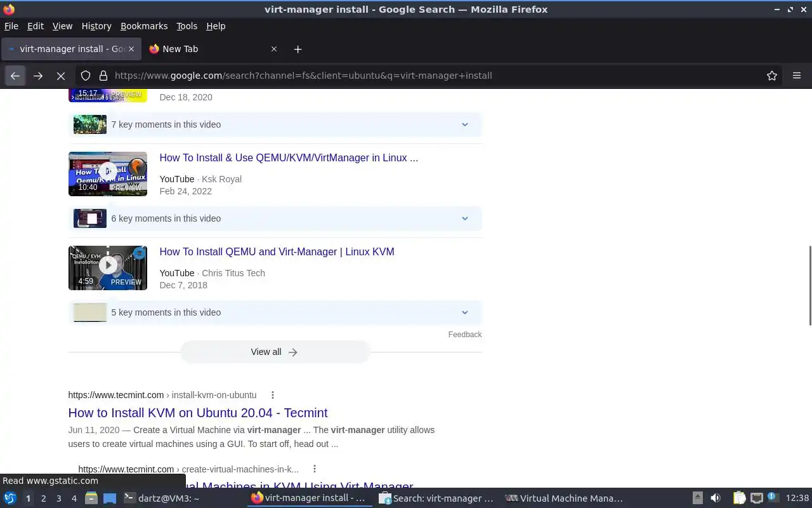812x508 pixels.
Task: Show site security info via padlock icon
Action: pyautogui.click(x=103, y=76)
